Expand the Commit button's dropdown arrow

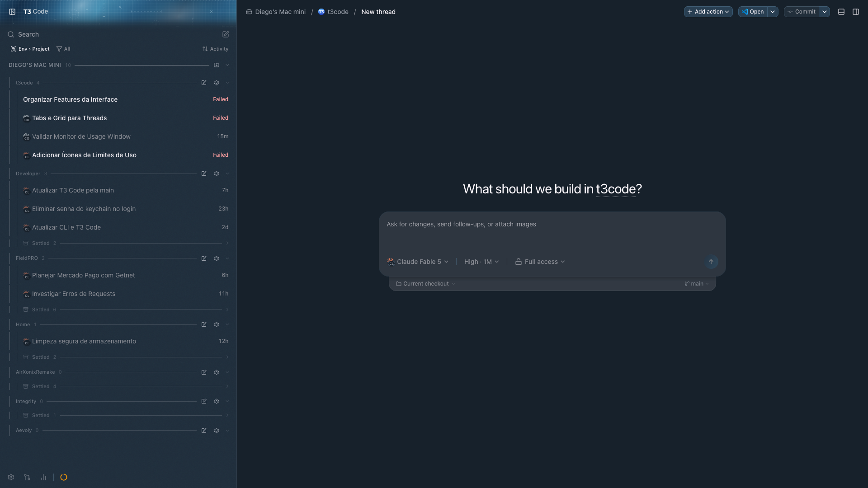(825, 12)
